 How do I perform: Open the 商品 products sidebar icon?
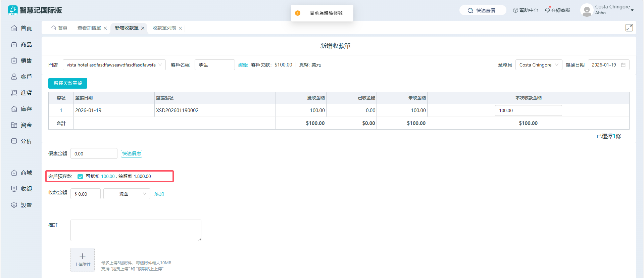14,45
